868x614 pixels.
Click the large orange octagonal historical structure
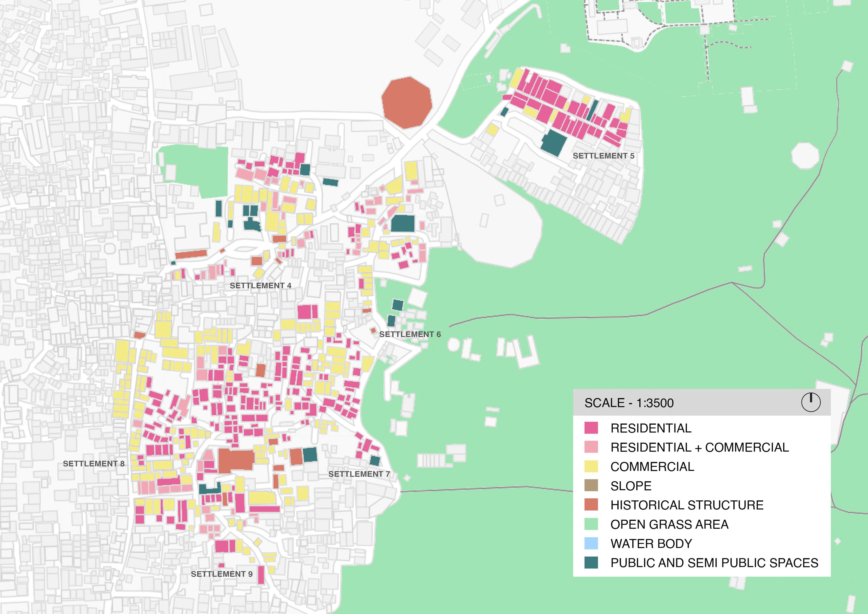[407, 102]
